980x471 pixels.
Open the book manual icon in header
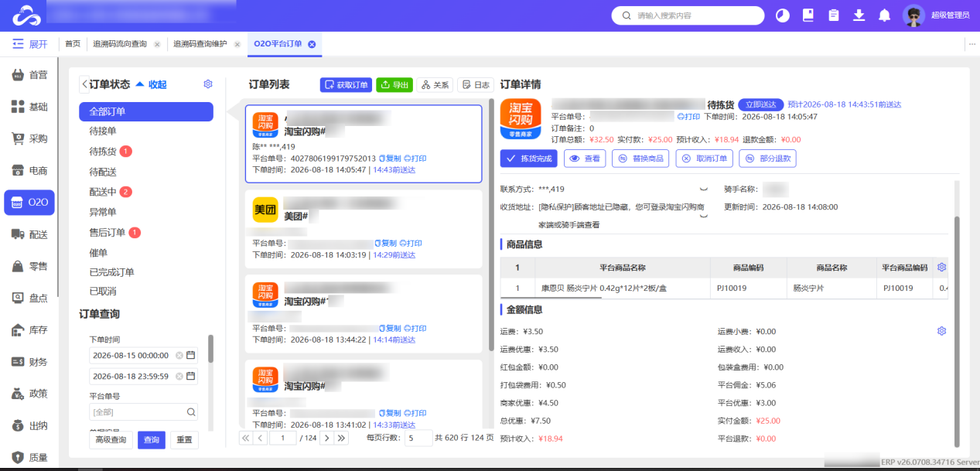coord(808,15)
